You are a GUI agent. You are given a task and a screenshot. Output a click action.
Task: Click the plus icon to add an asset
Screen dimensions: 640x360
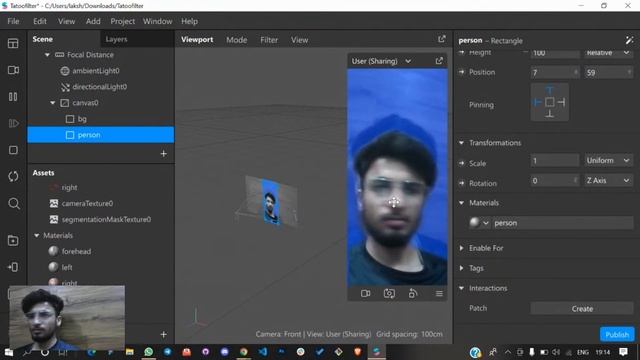pos(164,334)
